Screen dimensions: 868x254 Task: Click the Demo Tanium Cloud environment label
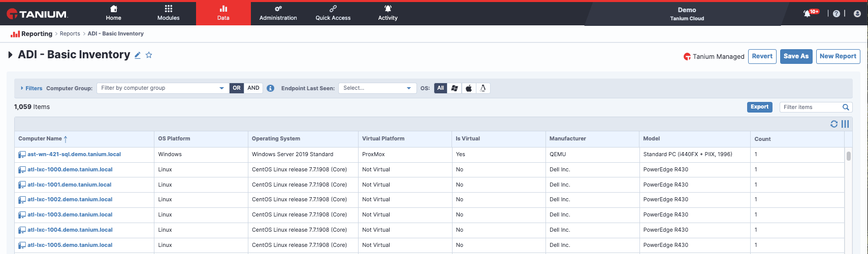[687, 14]
